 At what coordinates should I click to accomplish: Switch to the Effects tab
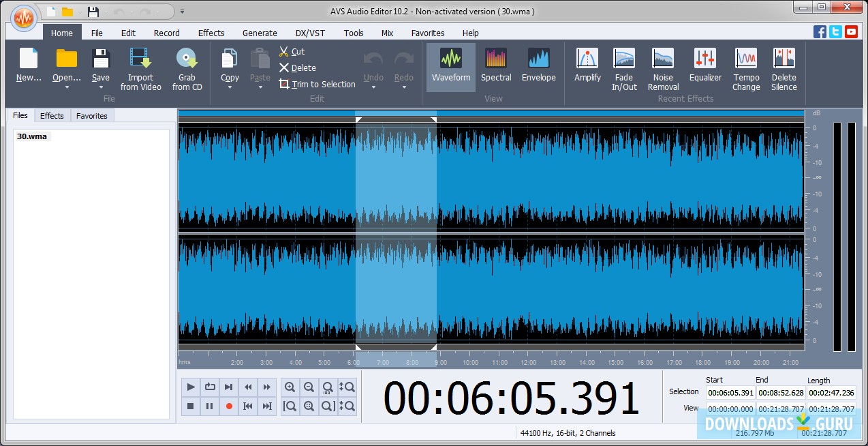[x=52, y=115]
